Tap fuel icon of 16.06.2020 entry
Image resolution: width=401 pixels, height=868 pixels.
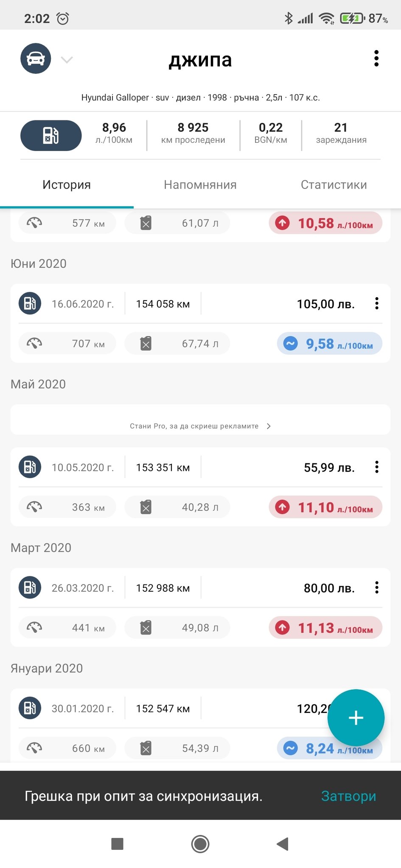coord(30,303)
